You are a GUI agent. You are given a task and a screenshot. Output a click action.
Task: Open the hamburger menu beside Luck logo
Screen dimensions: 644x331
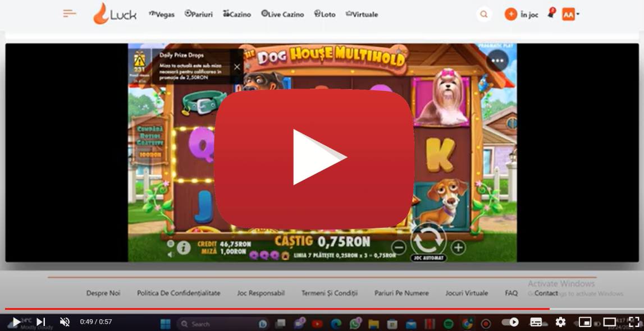click(x=70, y=13)
